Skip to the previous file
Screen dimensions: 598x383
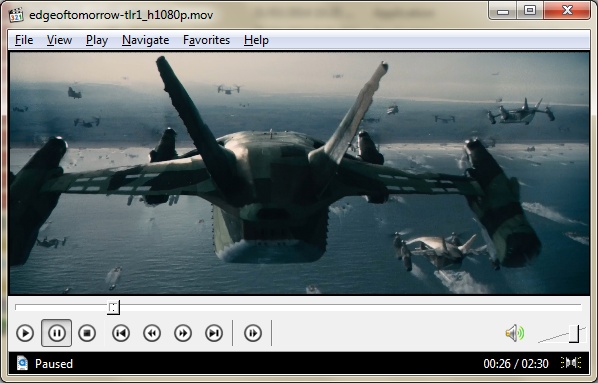point(121,333)
